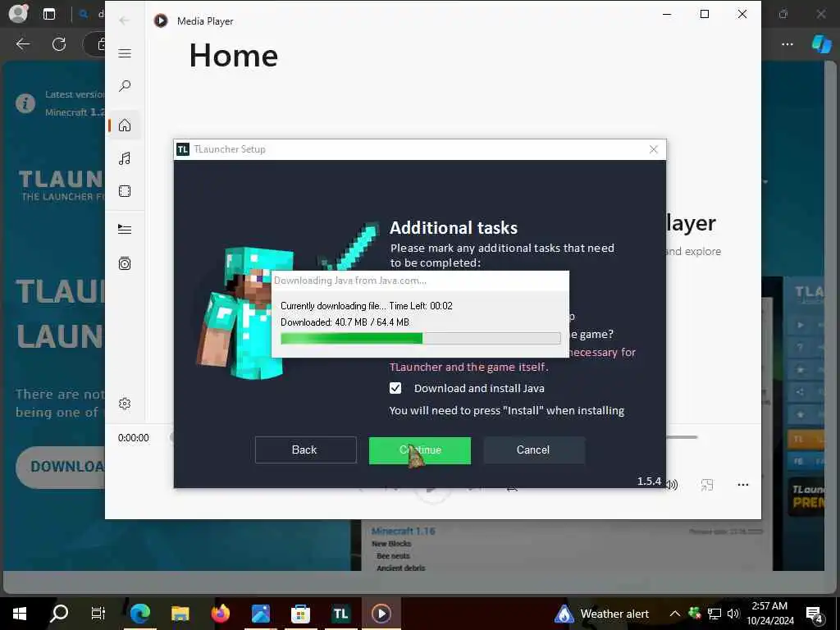This screenshot has height=630, width=840.
Task: Uncheck Download and install Java checkbox
Action: click(395, 388)
